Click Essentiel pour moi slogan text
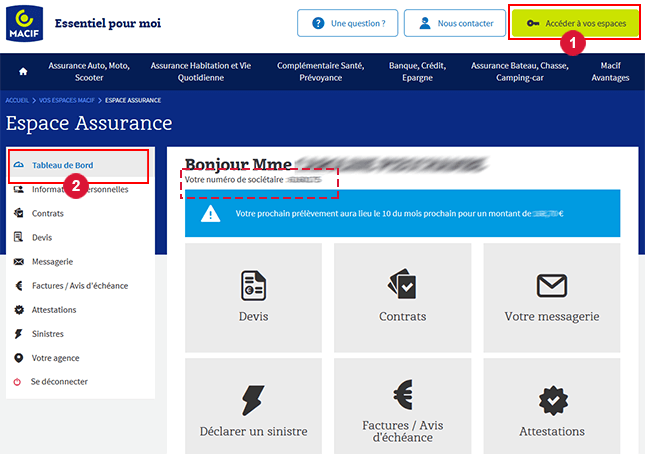The width and height of the screenshot is (645, 454). (108, 23)
